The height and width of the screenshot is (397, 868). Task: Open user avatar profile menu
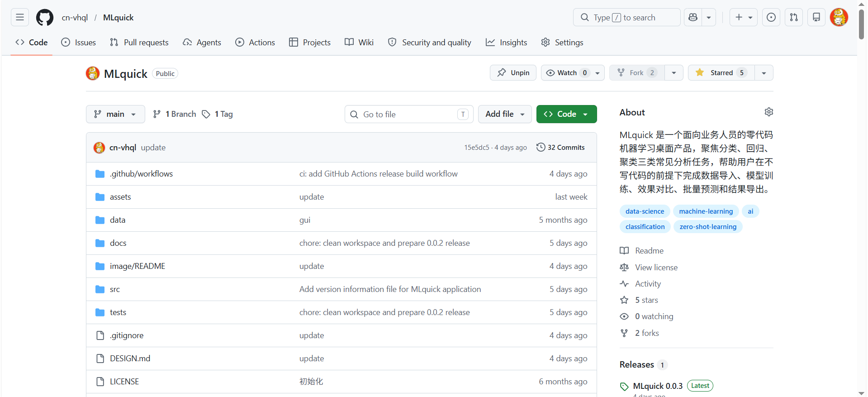pyautogui.click(x=839, y=17)
